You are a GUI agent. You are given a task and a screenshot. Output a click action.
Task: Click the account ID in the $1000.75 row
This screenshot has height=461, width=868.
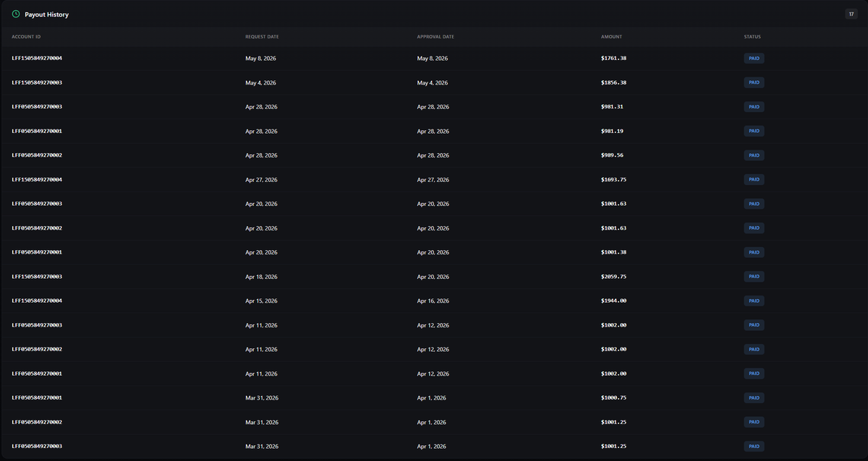coord(37,398)
